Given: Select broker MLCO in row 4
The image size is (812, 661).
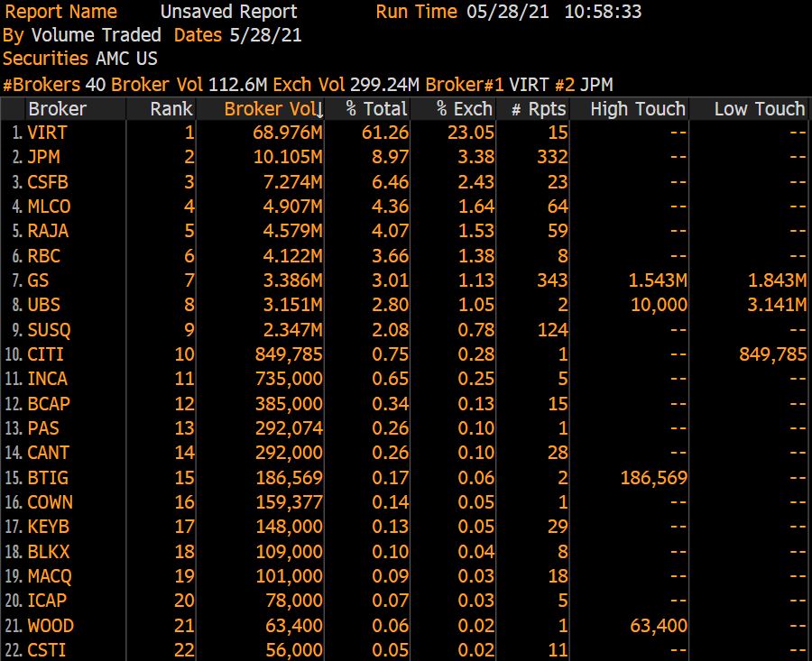Looking at the screenshot, I should pyautogui.click(x=49, y=206).
